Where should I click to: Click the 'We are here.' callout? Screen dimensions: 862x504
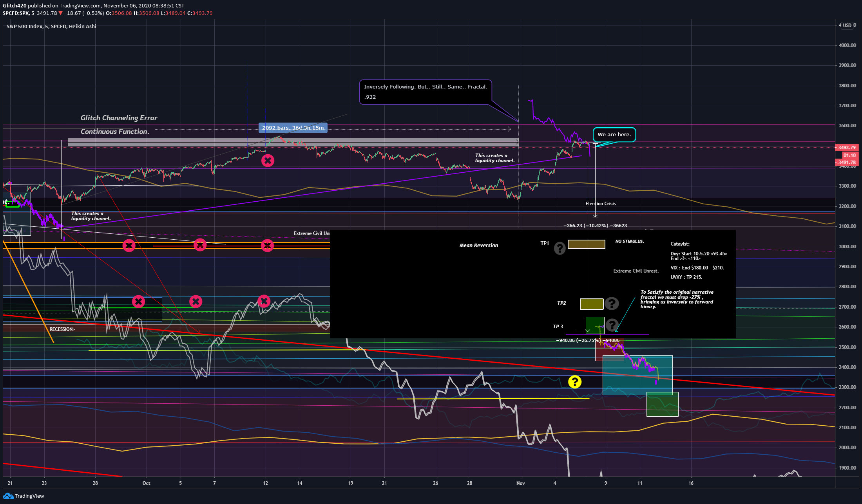click(x=614, y=135)
